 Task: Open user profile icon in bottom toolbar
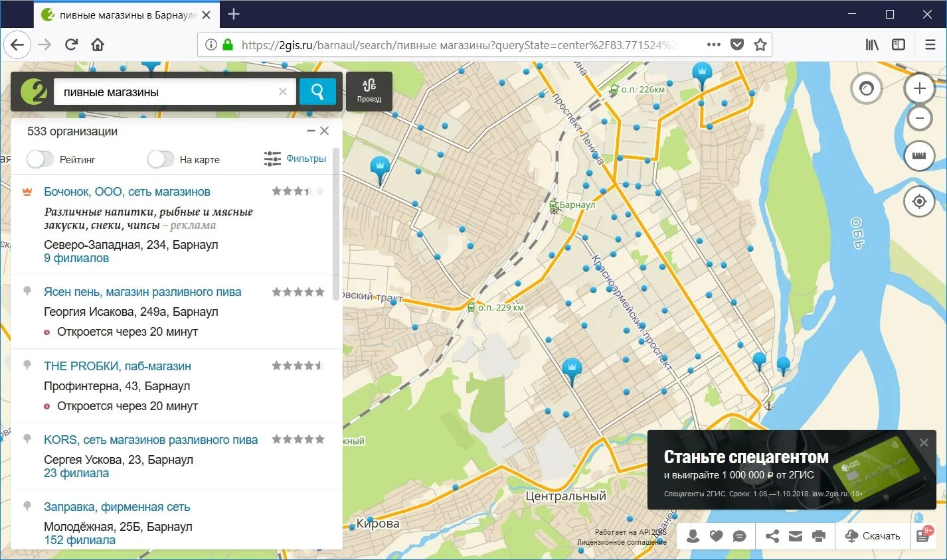coord(693,536)
